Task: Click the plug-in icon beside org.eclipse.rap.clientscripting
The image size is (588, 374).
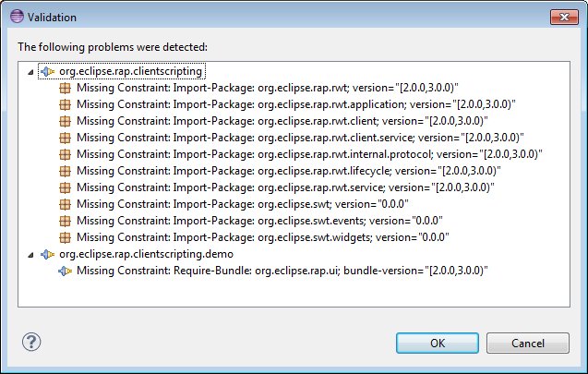Action: pos(48,71)
